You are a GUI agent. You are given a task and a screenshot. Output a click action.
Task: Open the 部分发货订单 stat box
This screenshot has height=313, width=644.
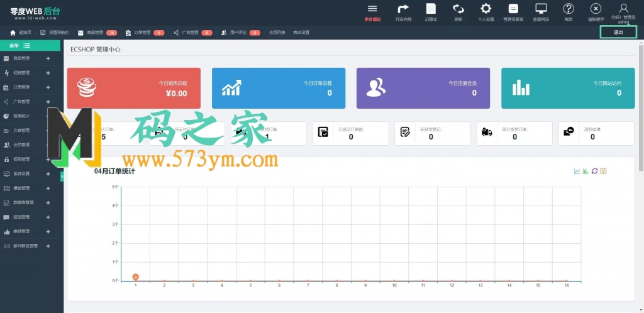point(514,133)
